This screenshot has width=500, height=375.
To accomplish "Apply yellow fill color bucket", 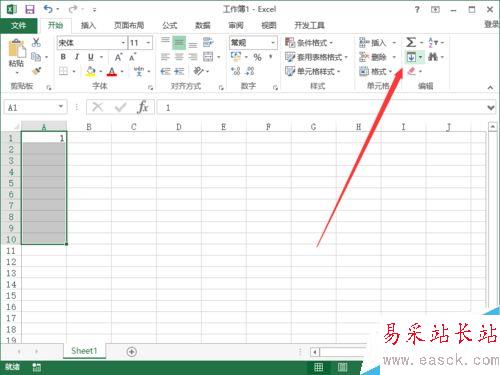I will click(x=91, y=71).
